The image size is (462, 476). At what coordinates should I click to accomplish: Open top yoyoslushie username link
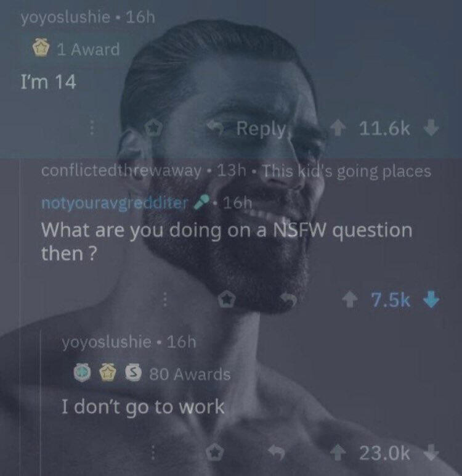[x=65, y=17]
